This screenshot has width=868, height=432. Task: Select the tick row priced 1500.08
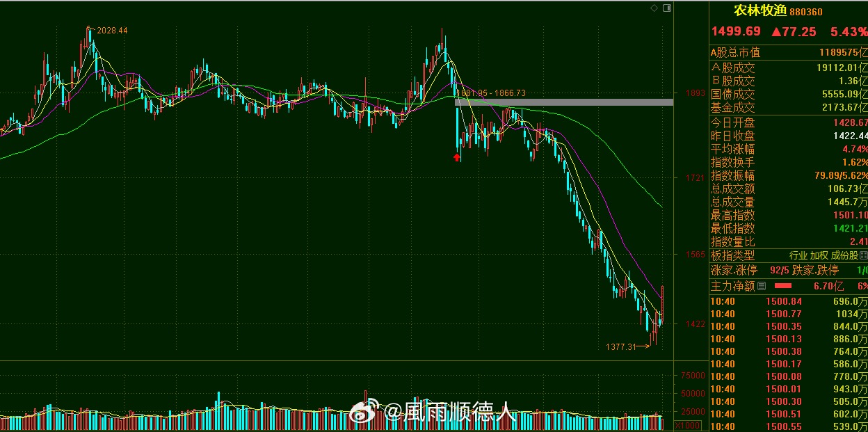click(789, 376)
